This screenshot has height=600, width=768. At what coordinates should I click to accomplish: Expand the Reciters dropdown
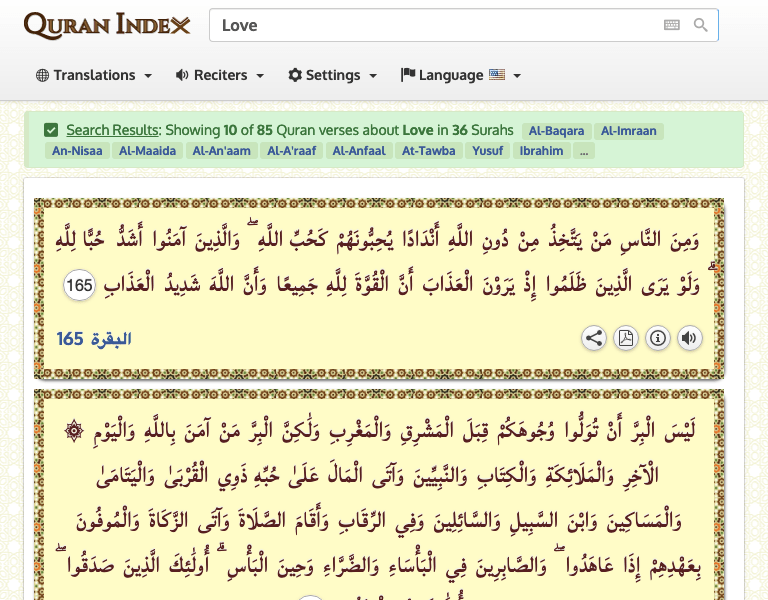(220, 75)
